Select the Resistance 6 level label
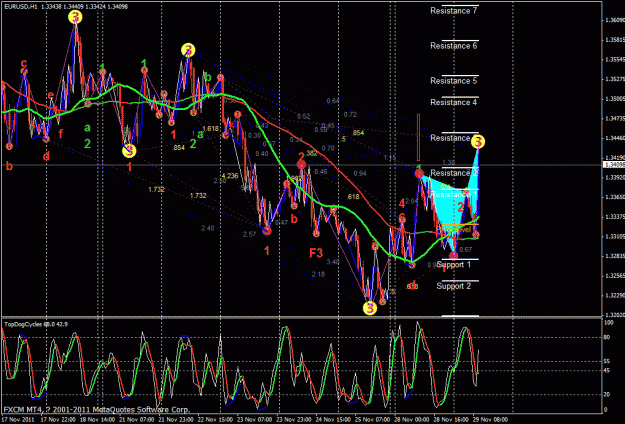This screenshot has height=424, width=625. pos(453,46)
